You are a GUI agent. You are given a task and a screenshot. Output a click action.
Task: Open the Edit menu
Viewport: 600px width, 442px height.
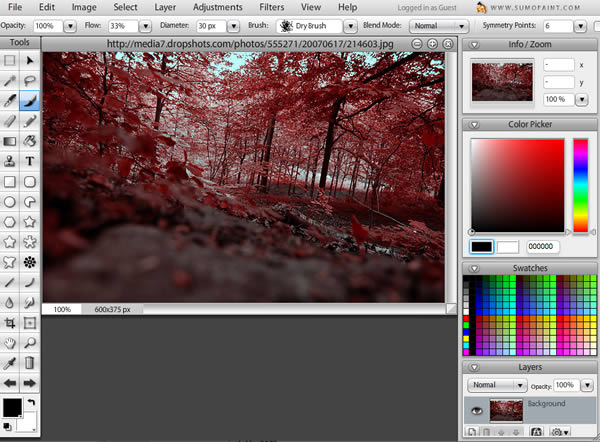(47, 7)
